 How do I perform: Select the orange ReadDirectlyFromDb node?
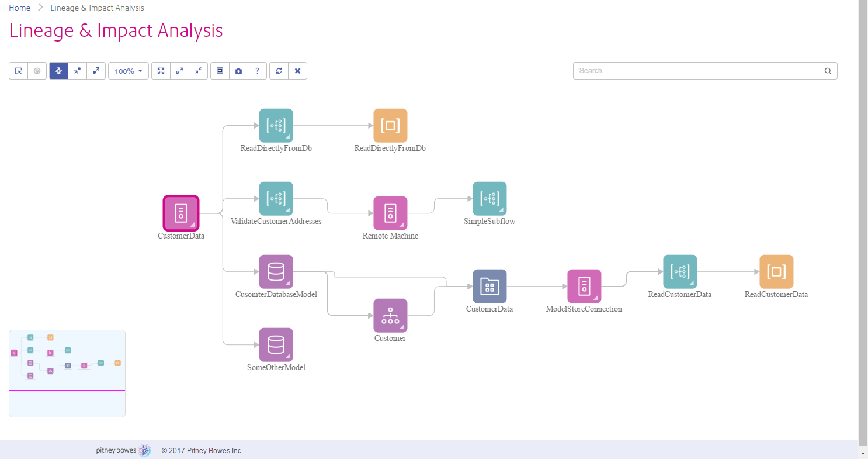(x=390, y=126)
